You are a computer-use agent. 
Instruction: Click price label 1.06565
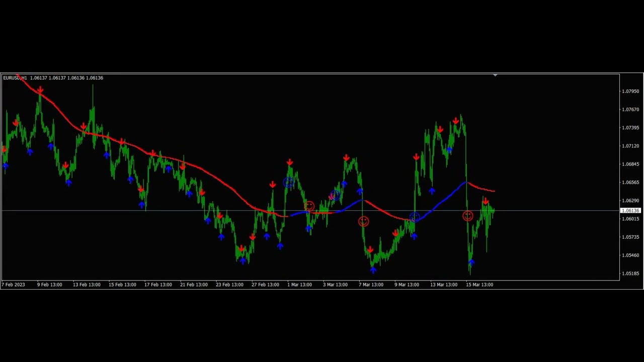(630, 183)
